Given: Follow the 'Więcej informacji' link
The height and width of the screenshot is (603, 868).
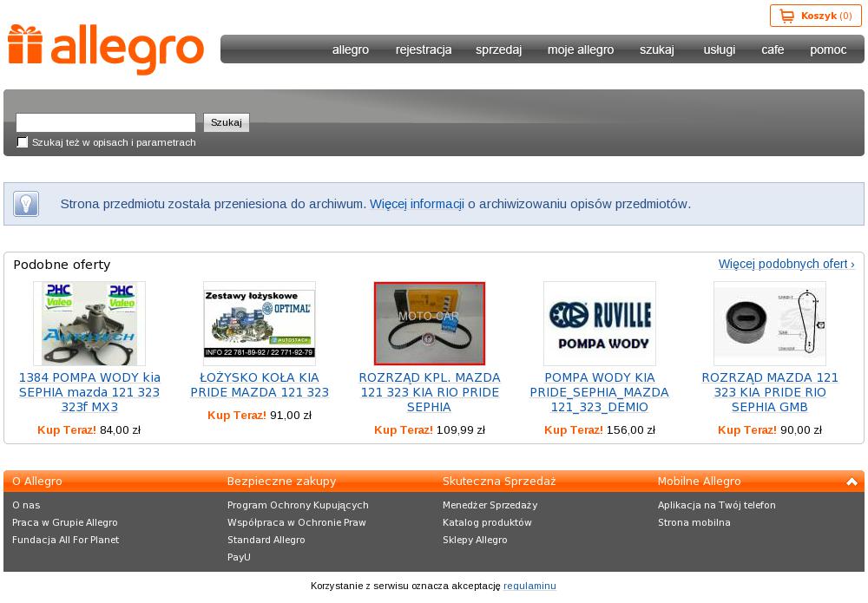Looking at the screenshot, I should (x=417, y=204).
